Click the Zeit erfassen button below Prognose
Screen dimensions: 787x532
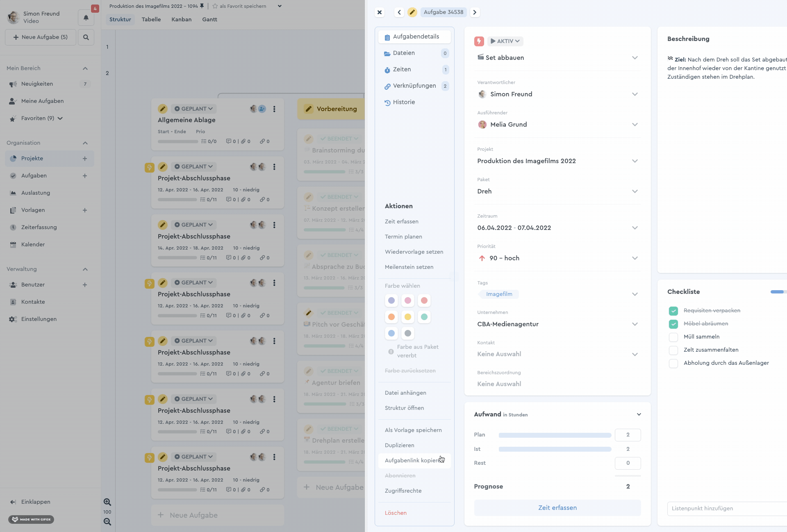click(557, 508)
